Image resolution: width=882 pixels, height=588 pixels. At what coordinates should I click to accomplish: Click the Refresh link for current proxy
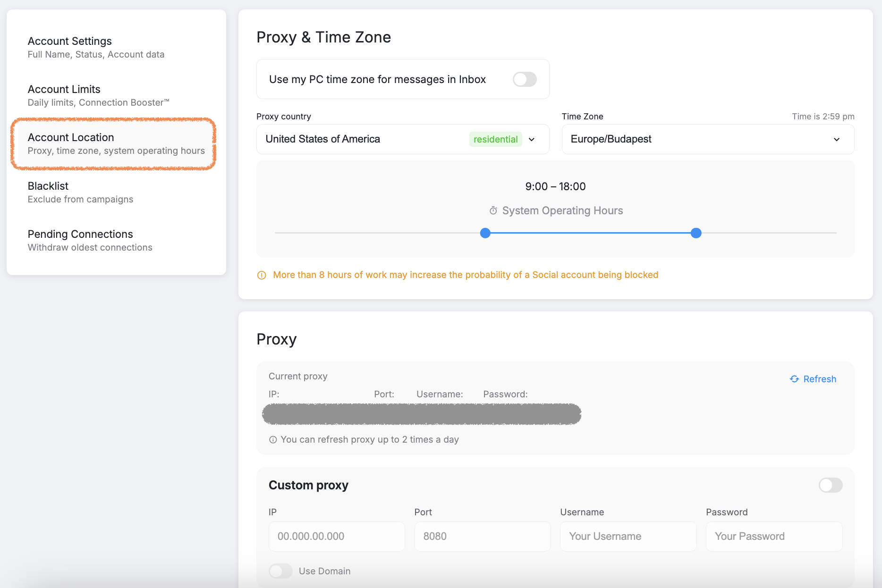click(x=819, y=379)
